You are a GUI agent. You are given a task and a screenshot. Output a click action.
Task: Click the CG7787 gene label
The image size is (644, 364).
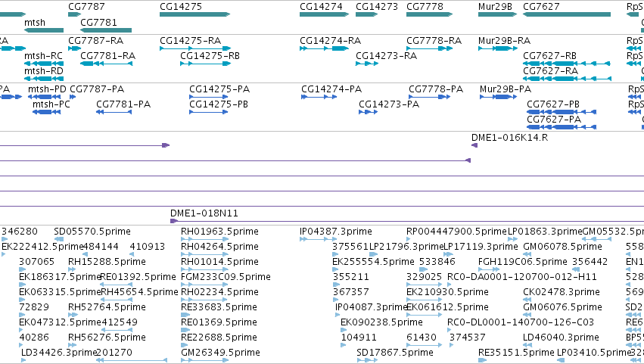coord(86,7)
